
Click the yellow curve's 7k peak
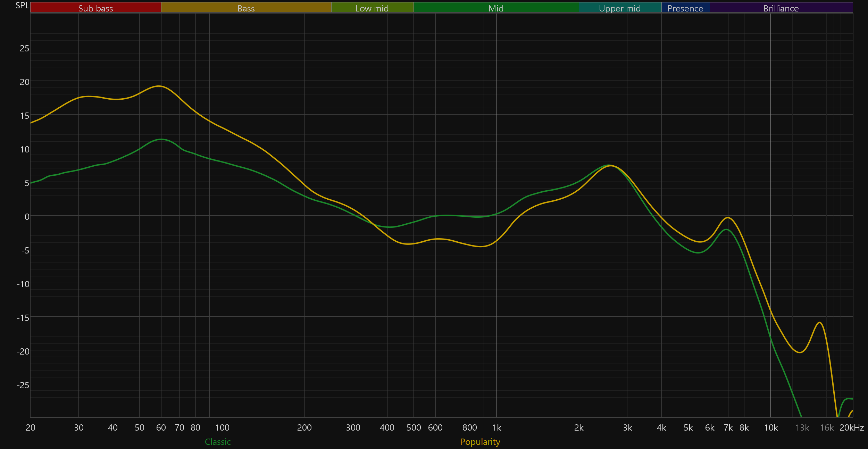(728, 218)
